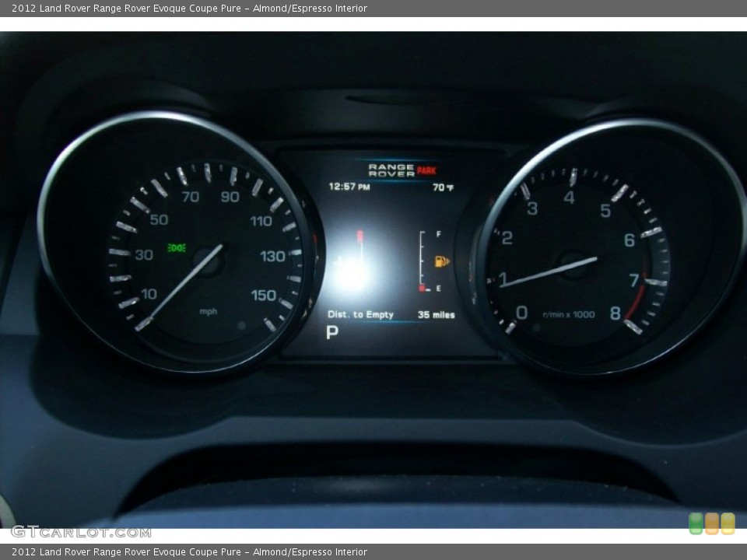Image resolution: width=747 pixels, height=560 pixels.
Task: Click the orange square in corner logo
Action: pos(712,523)
